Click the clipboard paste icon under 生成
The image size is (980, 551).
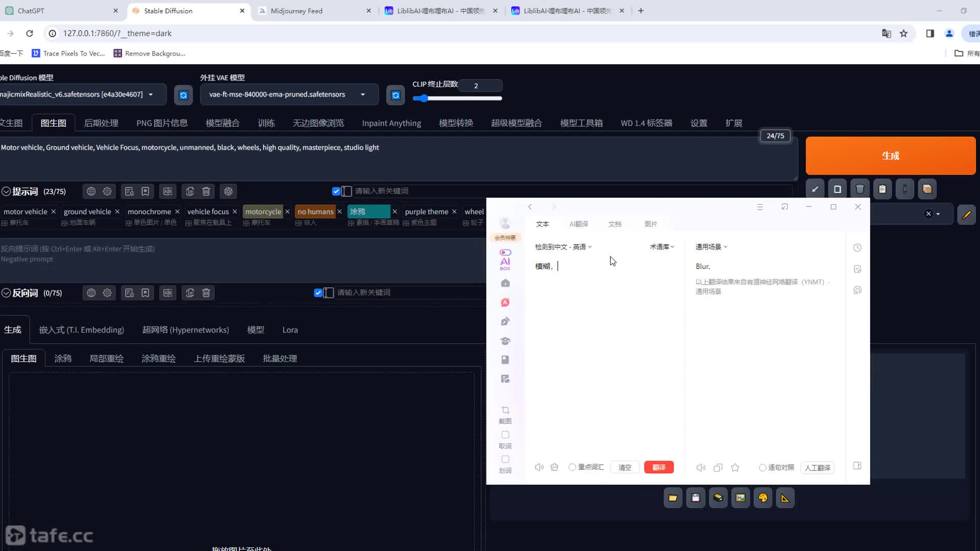tap(883, 189)
